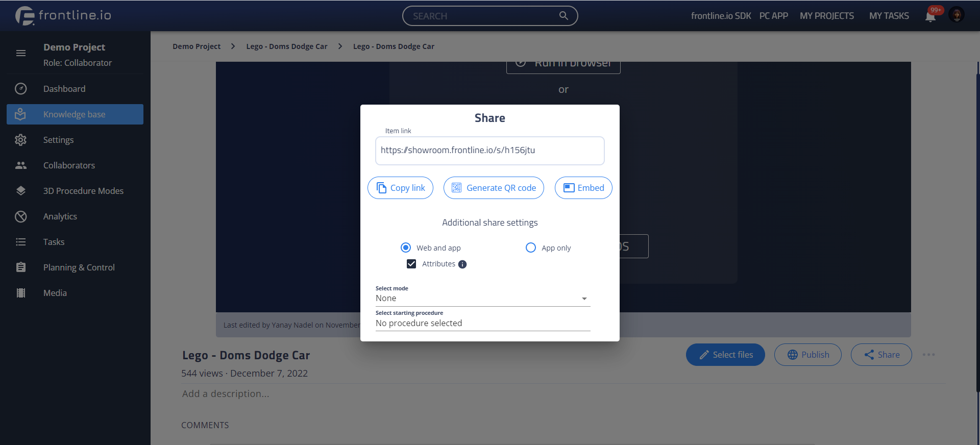Open Collaborators in the sidebar
This screenshot has width=980, height=445.
(x=75, y=165)
